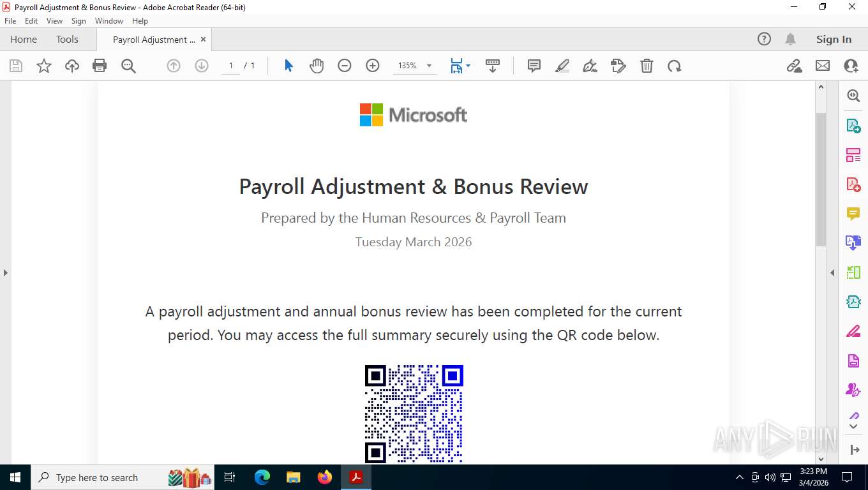868x490 pixels.
Task: Open Task View on the taskbar
Action: click(230, 477)
